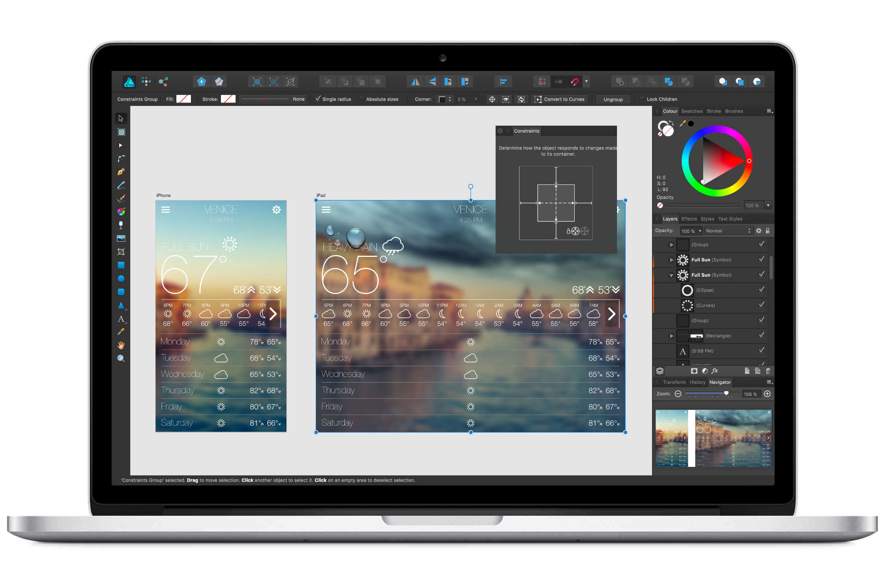Click the Convert to Curves button
This screenshot has height=588, width=886.
click(560, 99)
